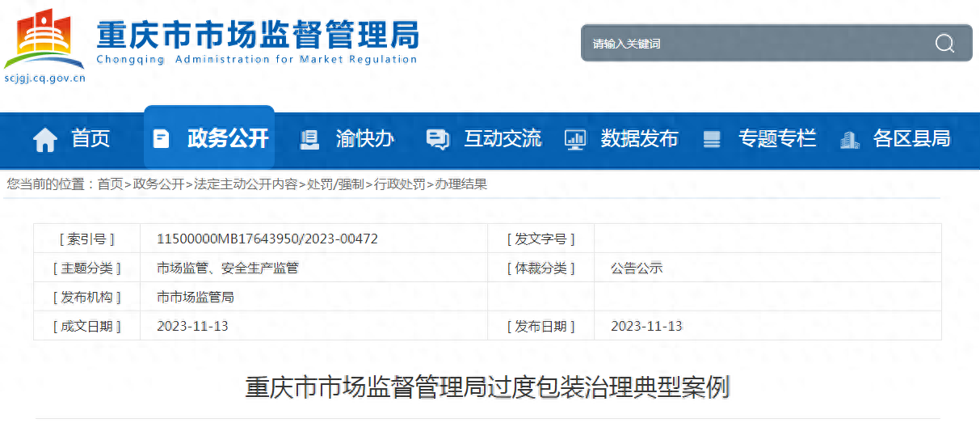
Task: Click the [ 发文字号 ] label cell
Action: (541, 239)
